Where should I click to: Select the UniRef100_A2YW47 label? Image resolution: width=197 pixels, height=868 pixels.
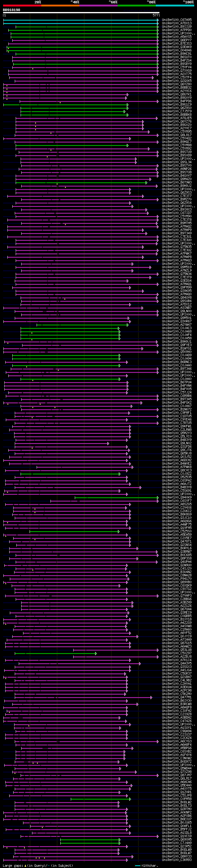click(x=177, y=325)
